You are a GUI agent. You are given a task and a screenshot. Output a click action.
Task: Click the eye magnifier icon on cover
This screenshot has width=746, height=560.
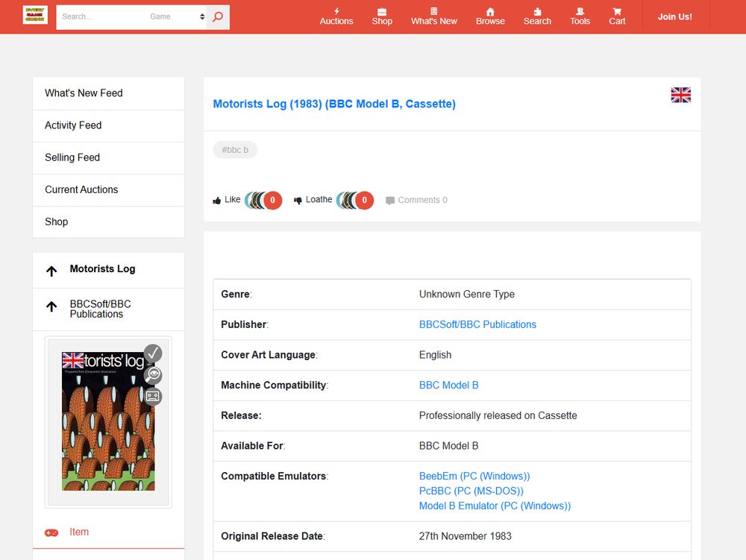click(x=153, y=375)
